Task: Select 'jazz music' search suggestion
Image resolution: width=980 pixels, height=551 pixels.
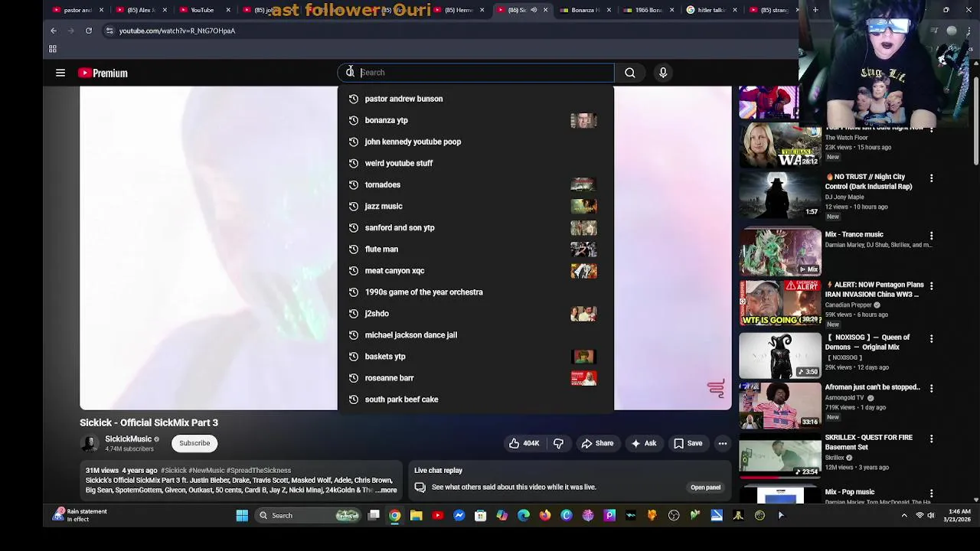Action: click(x=475, y=206)
